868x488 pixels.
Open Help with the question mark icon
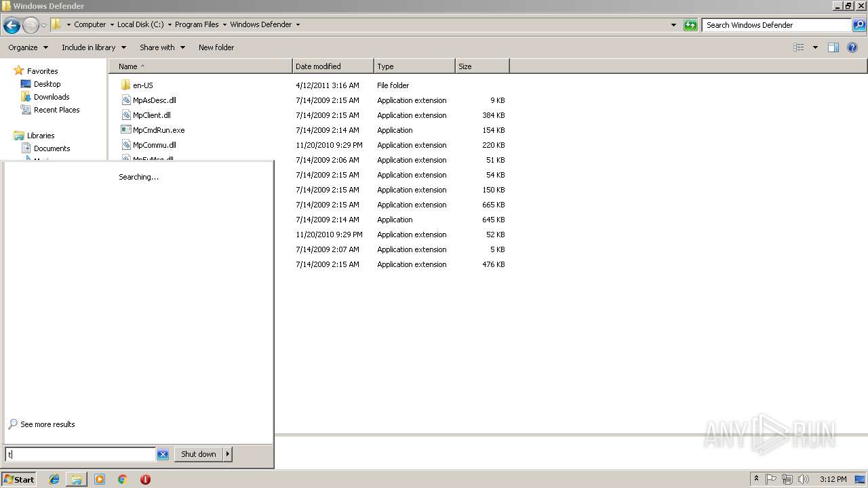tap(852, 47)
